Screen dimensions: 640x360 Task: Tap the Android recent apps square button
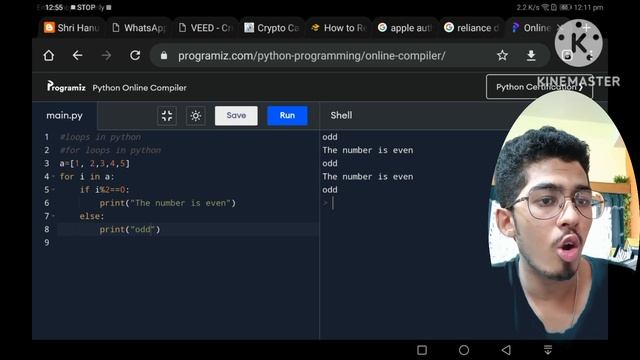click(x=422, y=350)
